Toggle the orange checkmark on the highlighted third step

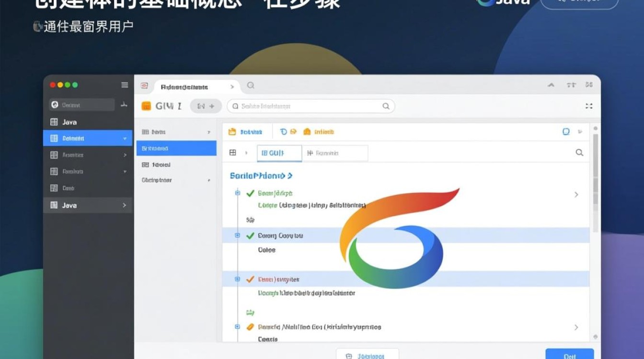point(249,279)
